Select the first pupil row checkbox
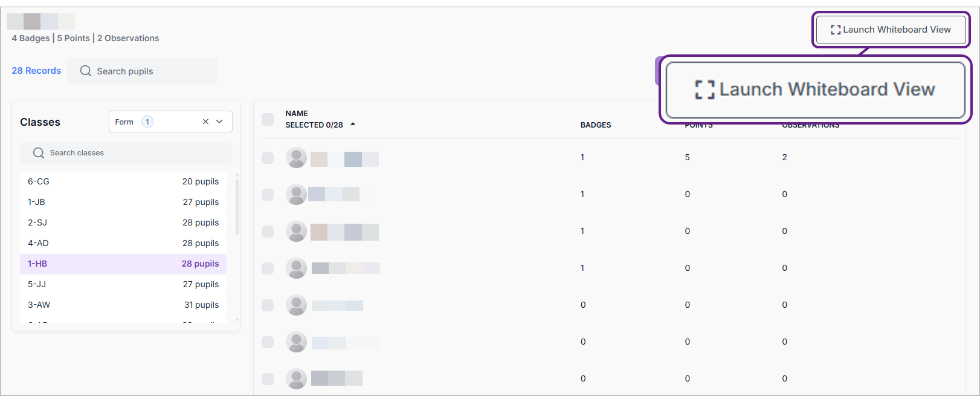 tap(268, 158)
